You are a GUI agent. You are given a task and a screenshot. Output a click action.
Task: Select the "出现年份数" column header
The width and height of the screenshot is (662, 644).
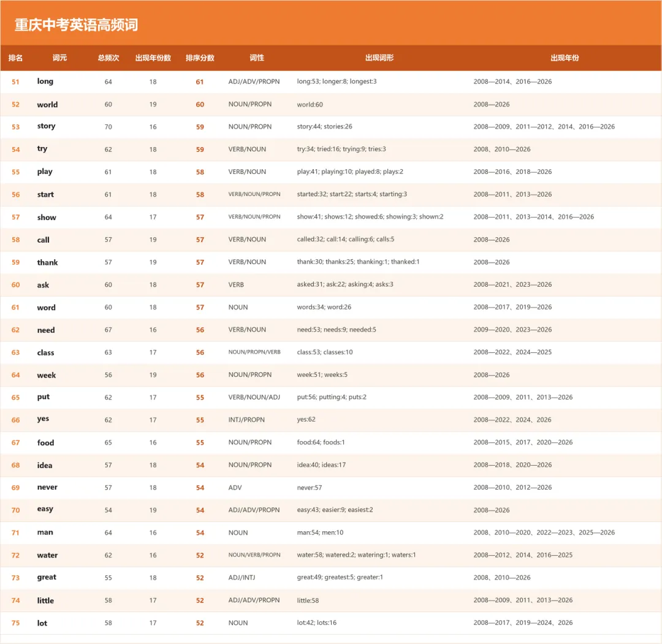[x=153, y=58]
